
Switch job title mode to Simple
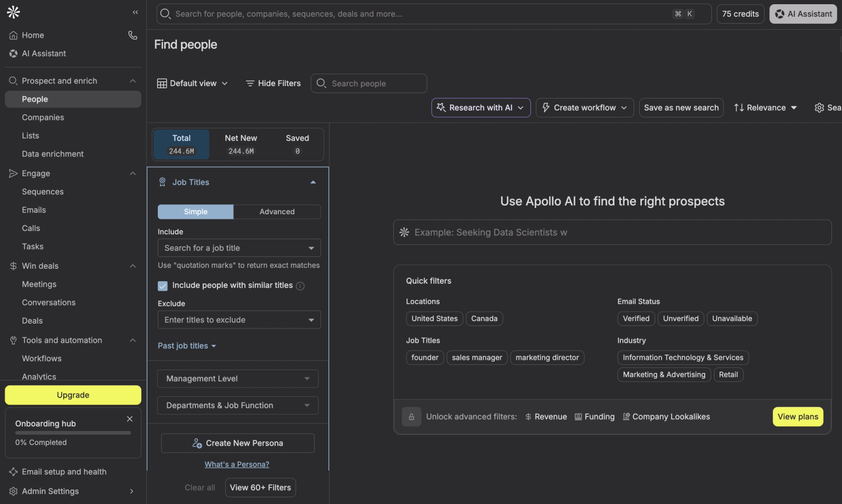click(x=196, y=211)
